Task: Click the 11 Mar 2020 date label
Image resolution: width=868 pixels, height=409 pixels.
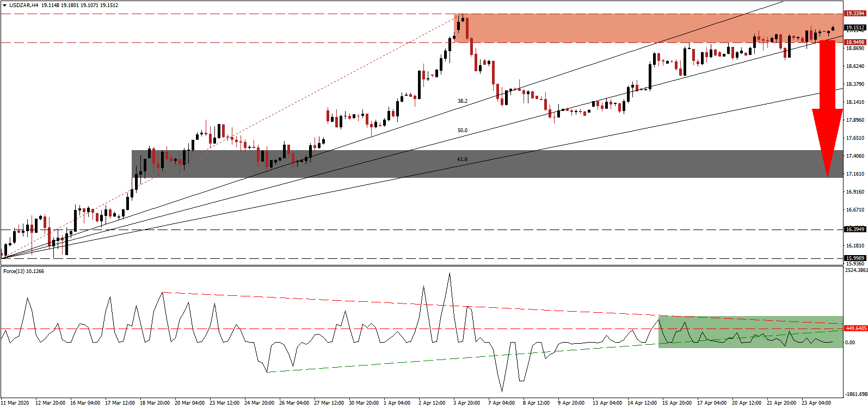Action: coord(15,403)
